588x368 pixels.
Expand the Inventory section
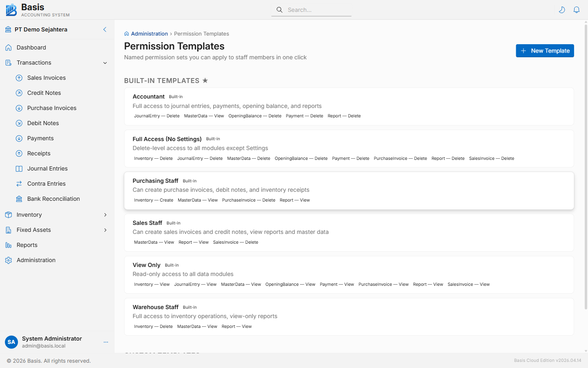point(57,215)
